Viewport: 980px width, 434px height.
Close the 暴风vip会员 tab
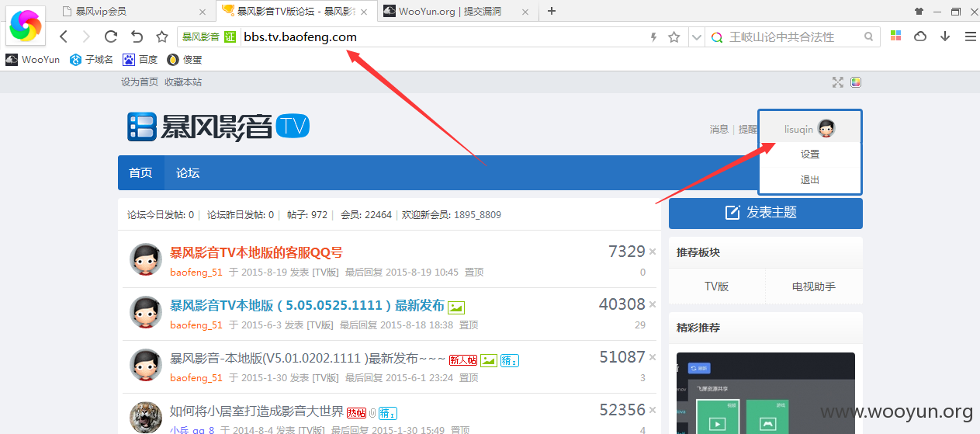click(203, 12)
